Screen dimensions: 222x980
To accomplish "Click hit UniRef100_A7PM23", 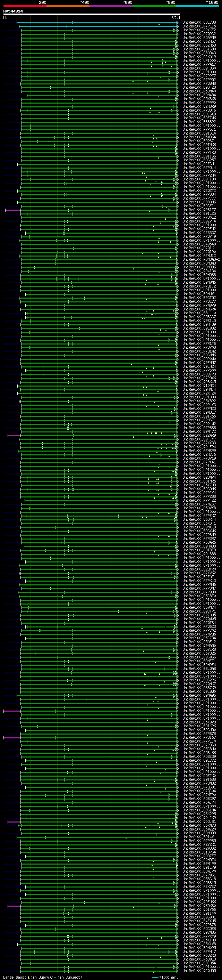I will click(199, 408).
